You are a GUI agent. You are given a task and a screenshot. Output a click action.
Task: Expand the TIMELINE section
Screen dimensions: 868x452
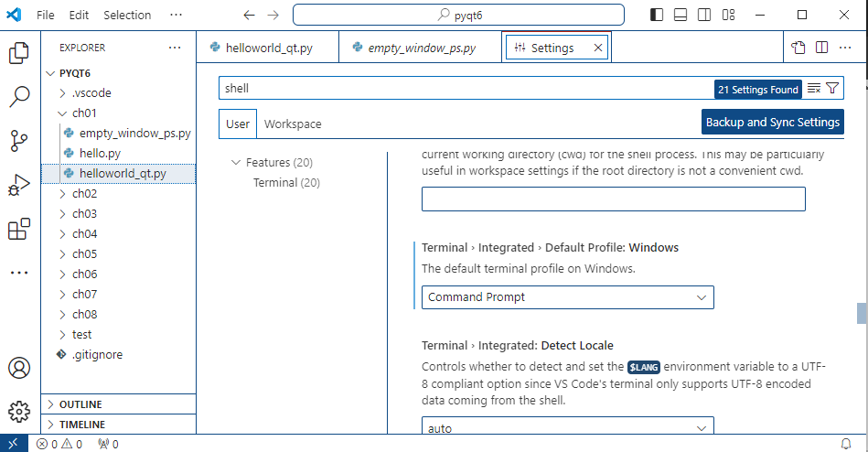[x=119, y=425]
